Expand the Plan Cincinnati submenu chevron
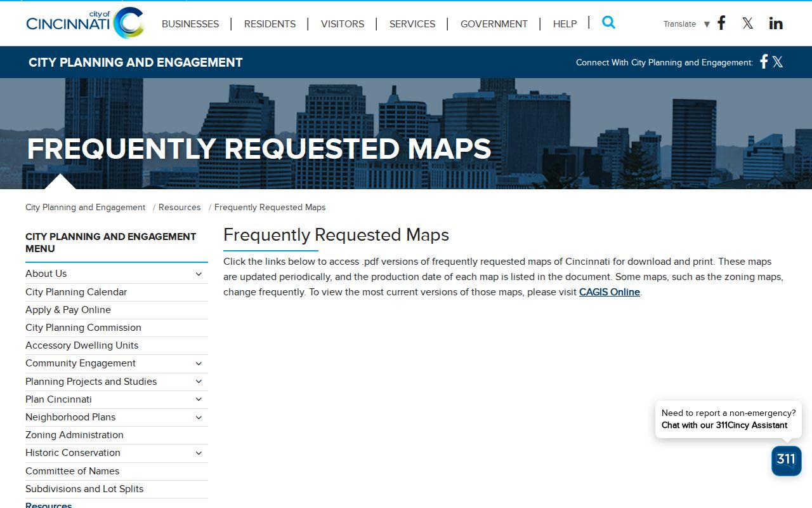Image resolution: width=812 pixels, height=508 pixels. coord(199,399)
